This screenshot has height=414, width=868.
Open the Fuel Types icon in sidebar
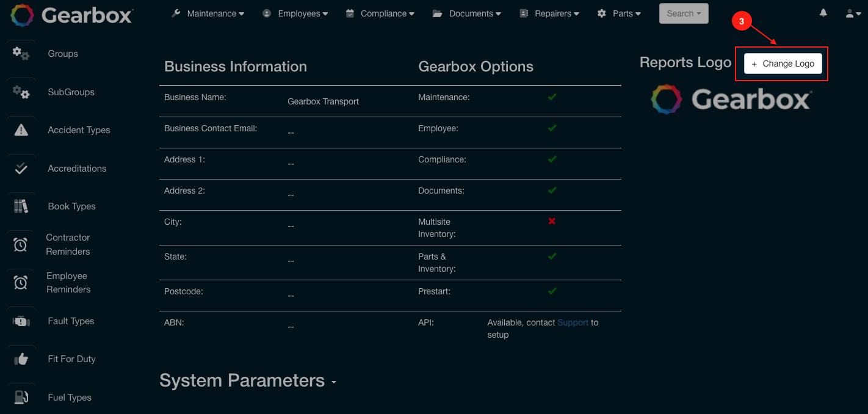[x=21, y=396]
